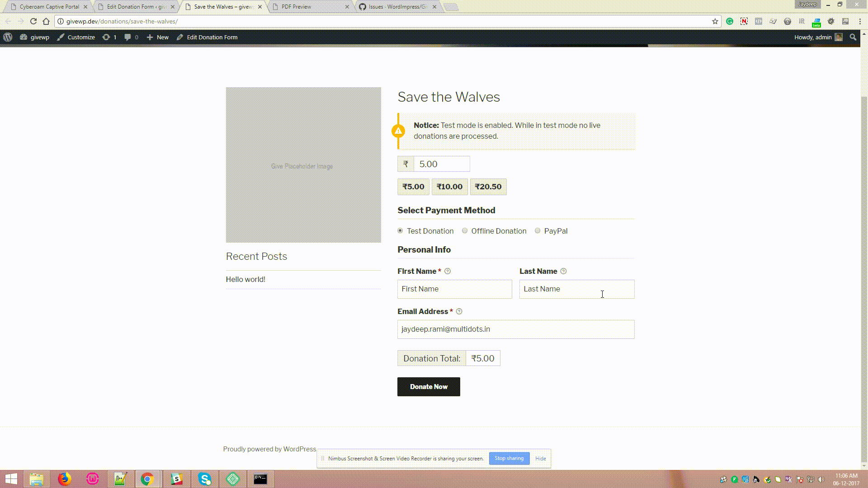Open the givewp site menu
Viewport: 868px width, 488px height.
click(34, 38)
